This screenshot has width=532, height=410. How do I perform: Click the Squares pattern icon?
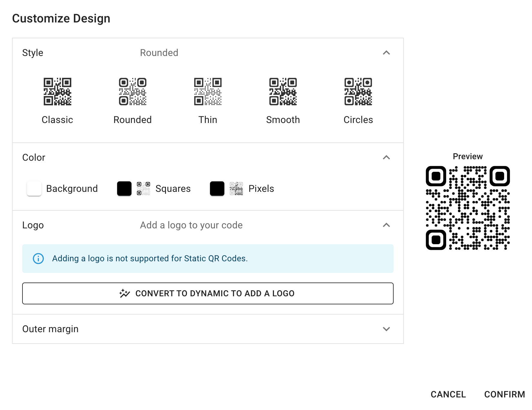(x=143, y=189)
